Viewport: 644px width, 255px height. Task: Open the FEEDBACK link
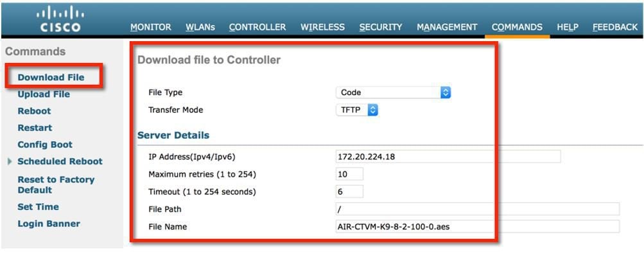point(615,27)
